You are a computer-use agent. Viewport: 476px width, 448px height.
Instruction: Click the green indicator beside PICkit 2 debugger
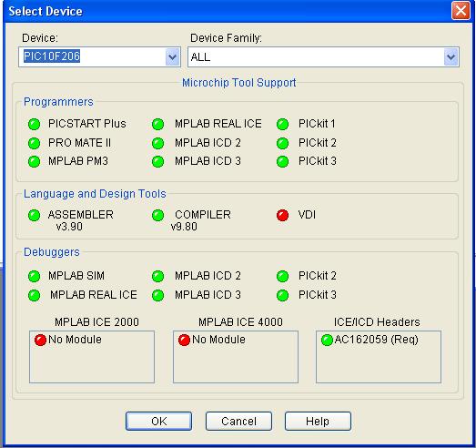click(283, 276)
